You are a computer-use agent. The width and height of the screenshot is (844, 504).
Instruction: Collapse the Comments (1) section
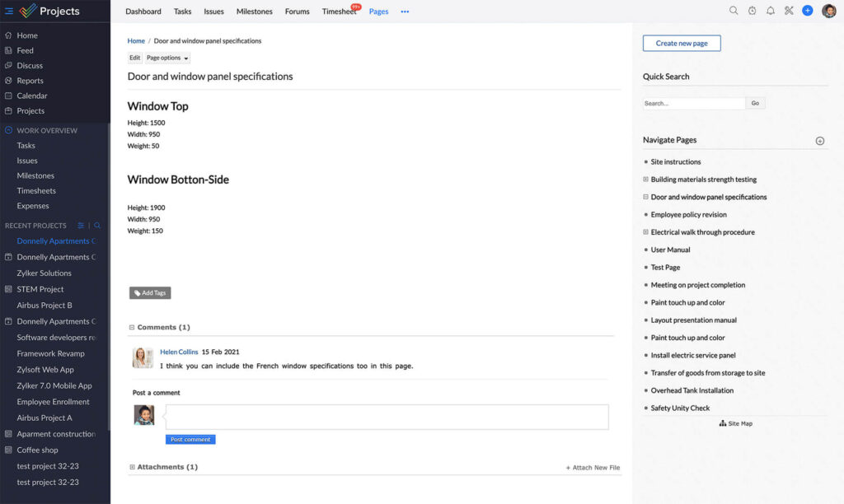pos(132,328)
